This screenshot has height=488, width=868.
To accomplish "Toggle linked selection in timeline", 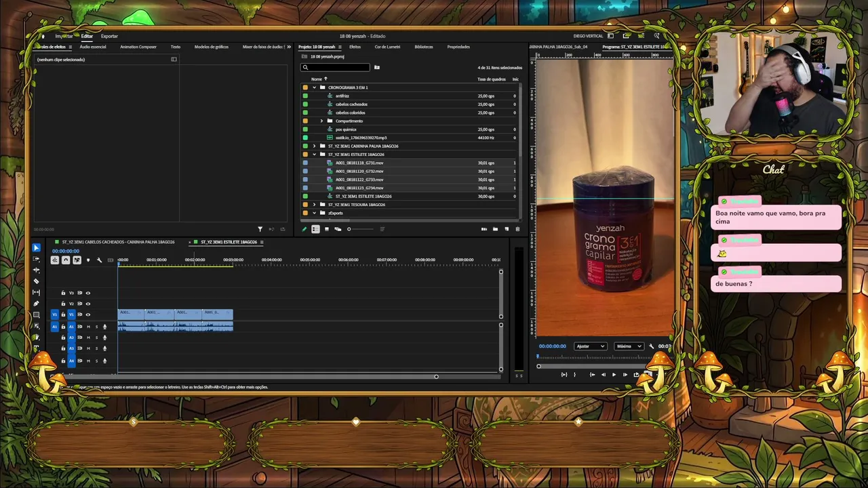I will click(77, 260).
